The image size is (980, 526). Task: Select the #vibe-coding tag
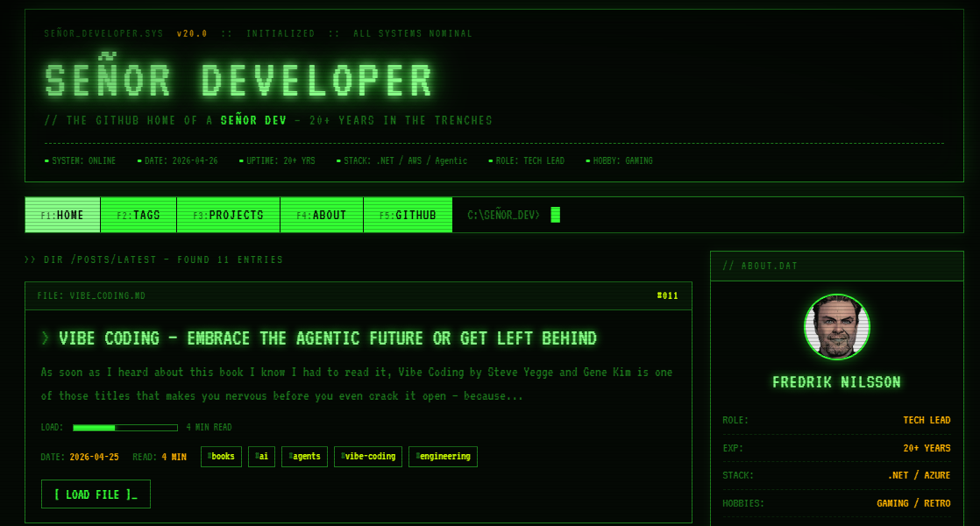point(367,456)
